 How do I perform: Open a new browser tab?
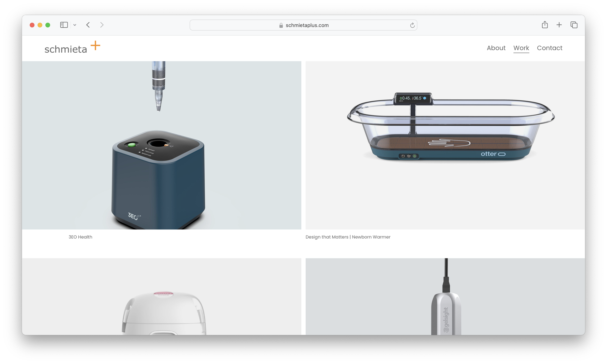click(x=559, y=25)
